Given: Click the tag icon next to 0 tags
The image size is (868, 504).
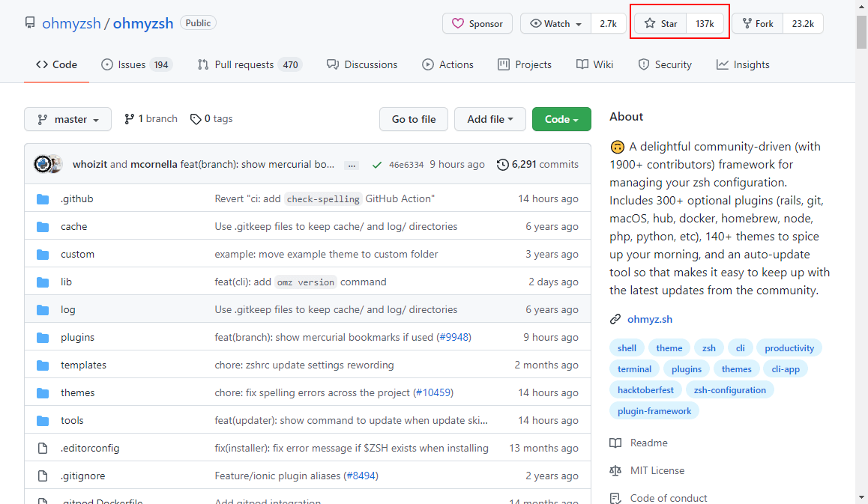Looking at the screenshot, I should [x=196, y=119].
